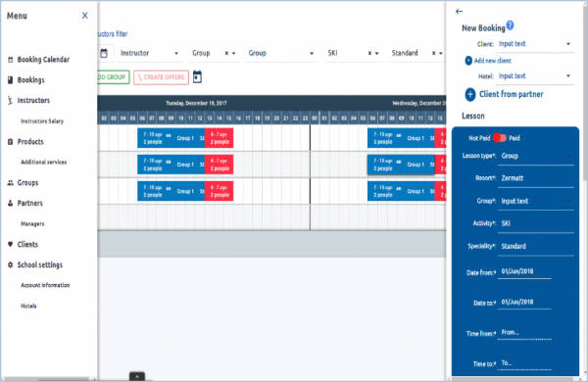Click the Products icon in the menu
The width and height of the screenshot is (588, 382).
click(x=10, y=142)
